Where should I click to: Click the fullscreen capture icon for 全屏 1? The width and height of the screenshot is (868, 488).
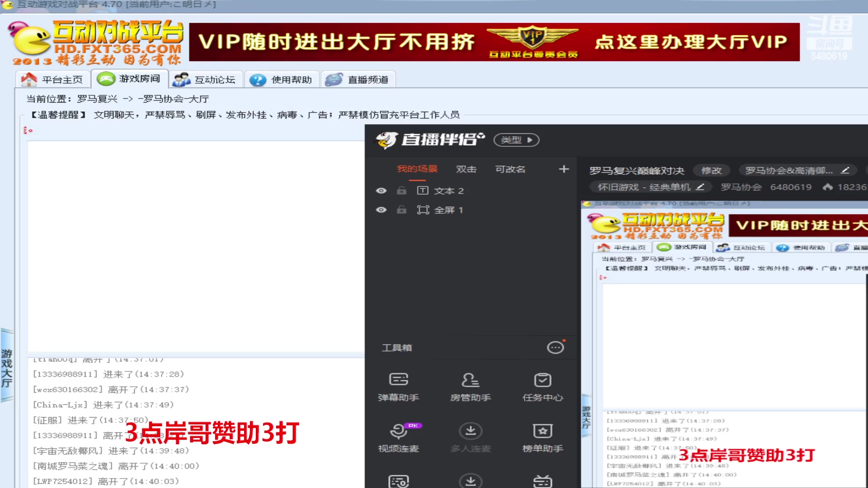coord(423,210)
